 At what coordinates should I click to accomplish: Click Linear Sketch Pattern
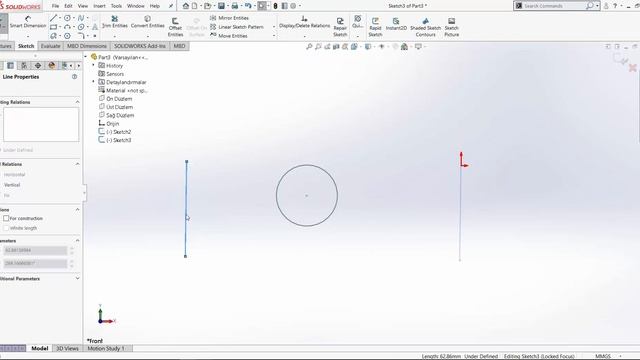237,27
